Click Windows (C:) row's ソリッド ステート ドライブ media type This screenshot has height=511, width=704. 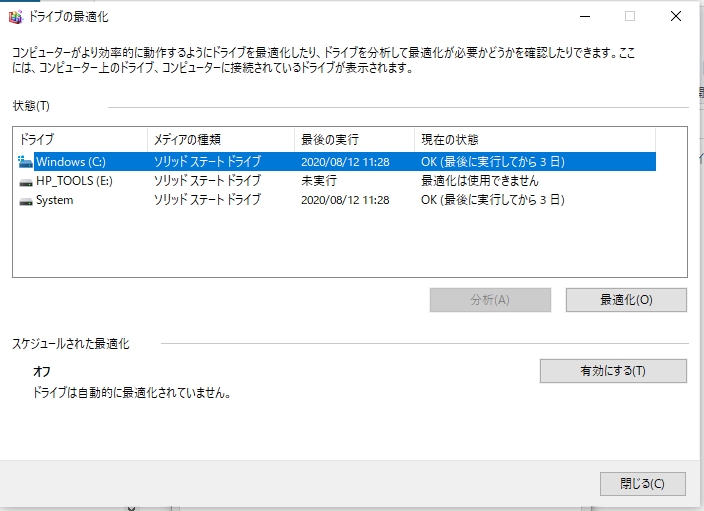[x=207, y=162]
